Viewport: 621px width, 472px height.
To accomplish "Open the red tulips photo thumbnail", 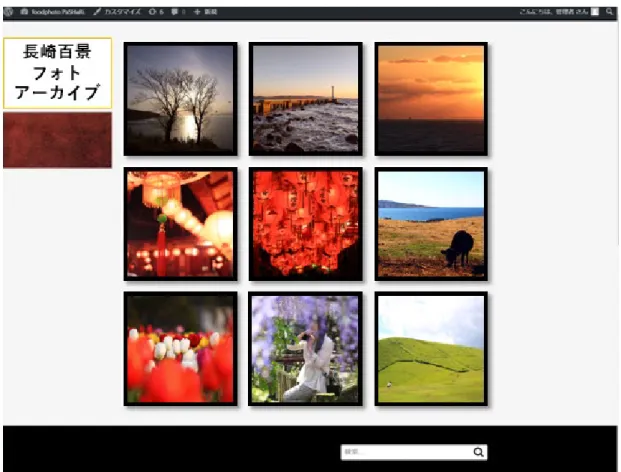I will click(181, 349).
